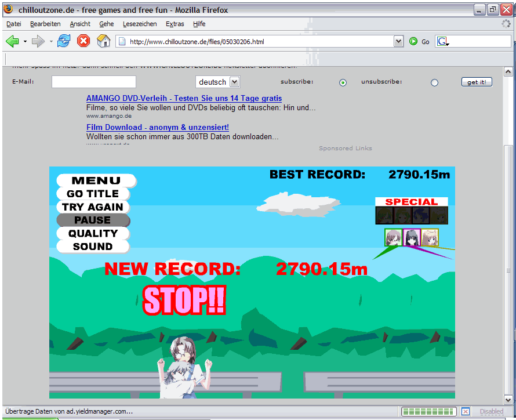This screenshot has height=420, width=516.
Task: Select the green-framed character portrait
Action: coord(393,237)
